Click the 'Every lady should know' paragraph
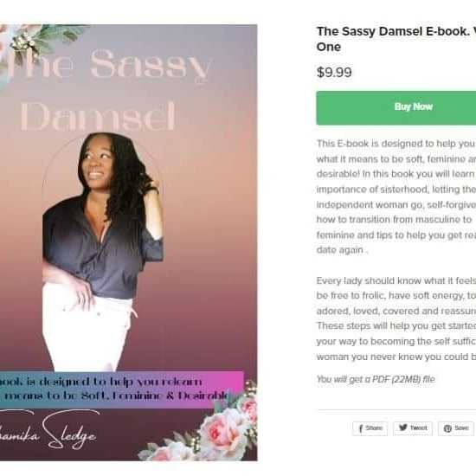 click(x=396, y=318)
